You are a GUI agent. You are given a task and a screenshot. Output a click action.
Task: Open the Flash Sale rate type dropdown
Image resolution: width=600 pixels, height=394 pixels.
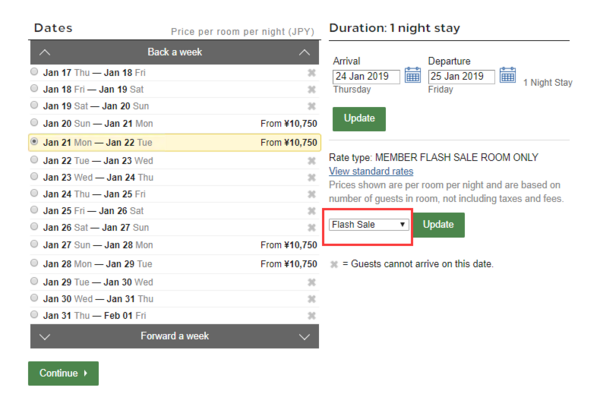click(x=368, y=225)
